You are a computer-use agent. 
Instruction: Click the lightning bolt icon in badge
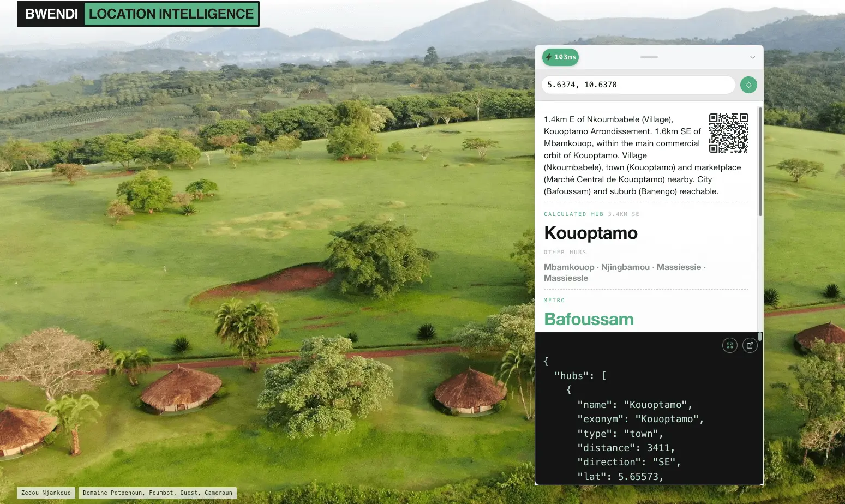(x=549, y=57)
